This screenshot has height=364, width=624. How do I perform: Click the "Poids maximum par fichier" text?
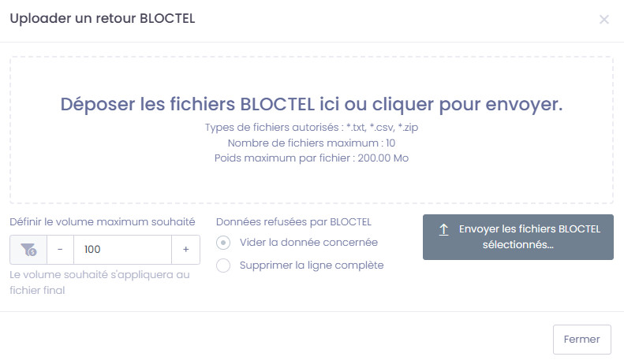[x=312, y=158]
